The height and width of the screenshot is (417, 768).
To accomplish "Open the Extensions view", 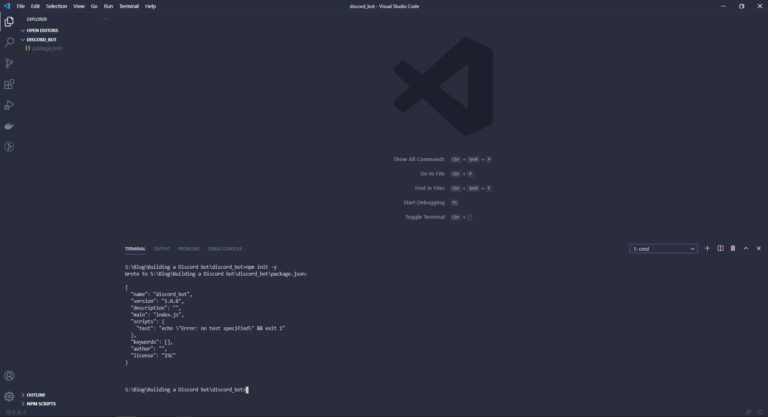I will pyautogui.click(x=9, y=84).
